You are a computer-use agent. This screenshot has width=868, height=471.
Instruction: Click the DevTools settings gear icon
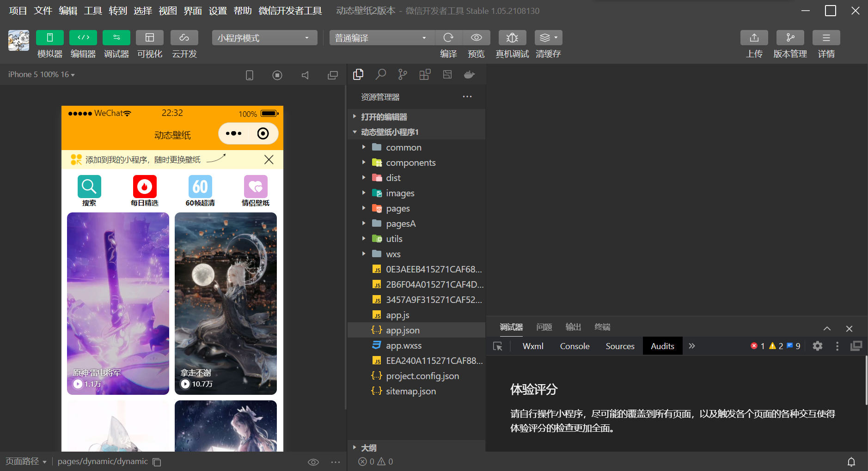(817, 346)
